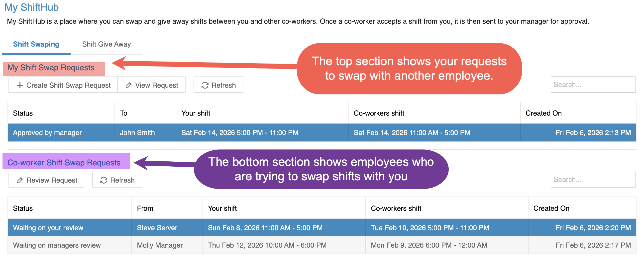Click the green plus icon for new swap request
This screenshot has width=644, height=272.
[20, 85]
